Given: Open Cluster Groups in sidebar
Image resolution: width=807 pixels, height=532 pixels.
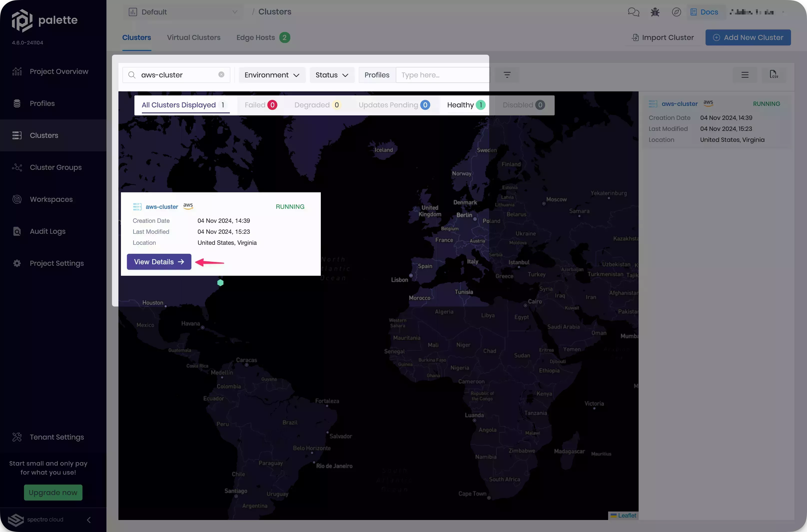Looking at the screenshot, I should (53, 167).
